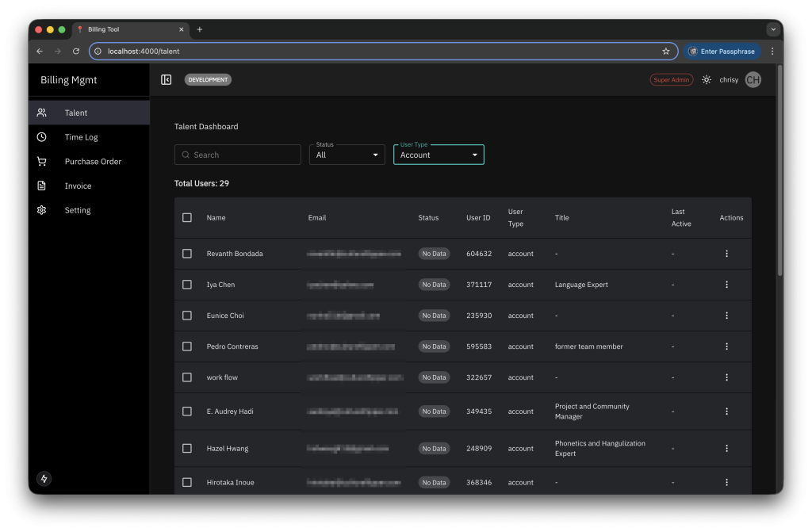This screenshot has height=532, width=812.
Task: Click the Enter Passphrase button
Action: [x=722, y=52]
